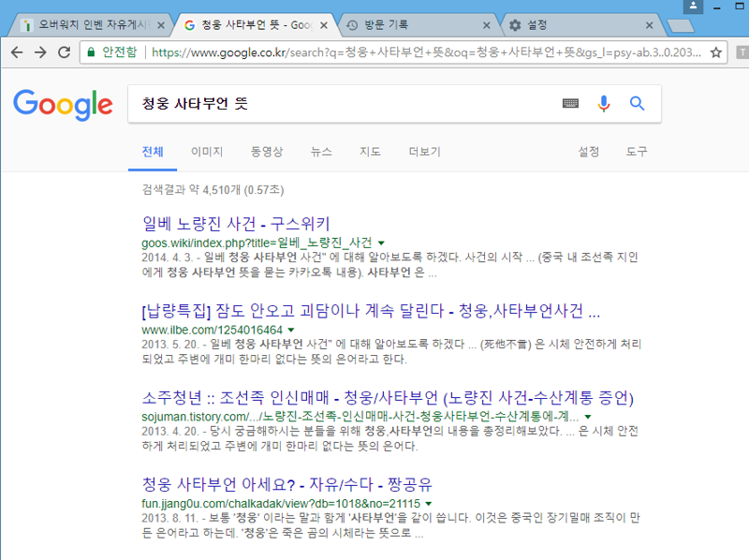Click the 2013. 5. 20. snippet text
Screen dimensions: 749x560
point(391,352)
